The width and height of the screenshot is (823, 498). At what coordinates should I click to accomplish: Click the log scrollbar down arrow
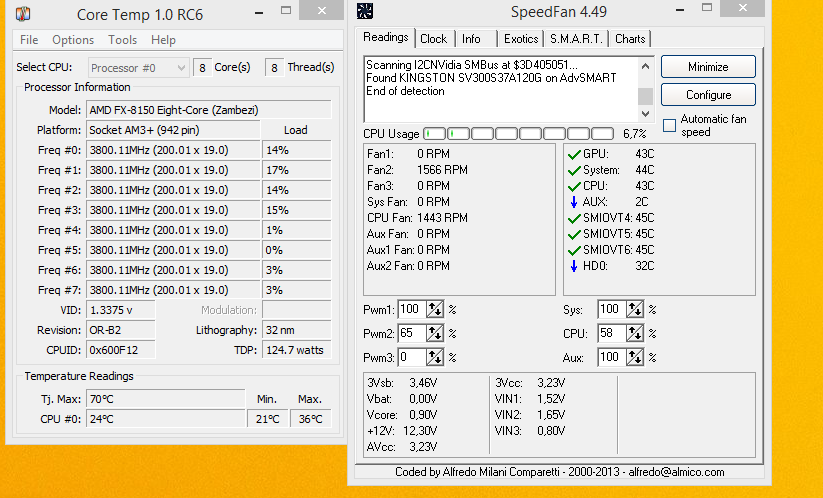pos(646,113)
